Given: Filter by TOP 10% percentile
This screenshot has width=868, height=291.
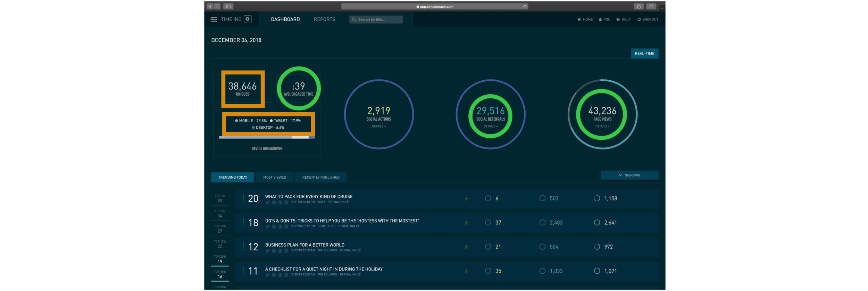Looking at the screenshot, I should (220, 229).
